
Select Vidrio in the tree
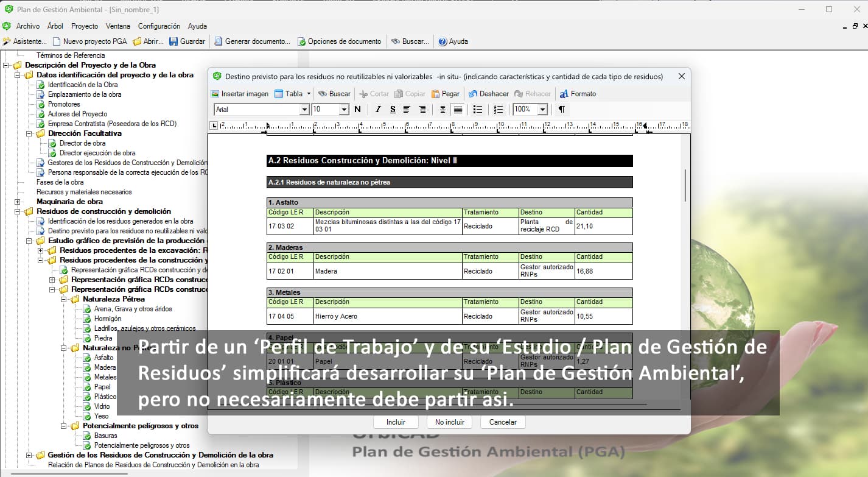[x=102, y=406]
